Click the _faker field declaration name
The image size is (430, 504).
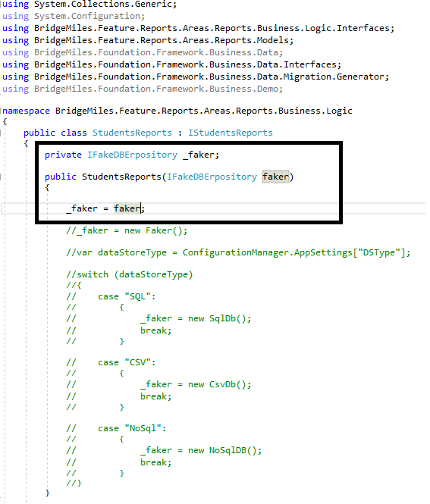pyautogui.click(x=199, y=155)
